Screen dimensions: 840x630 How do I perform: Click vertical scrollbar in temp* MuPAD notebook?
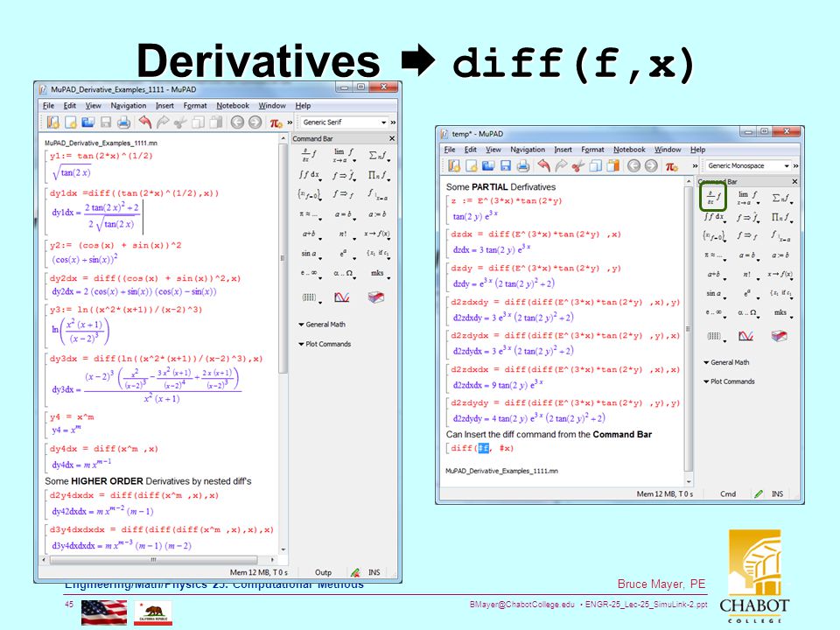[689, 331]
